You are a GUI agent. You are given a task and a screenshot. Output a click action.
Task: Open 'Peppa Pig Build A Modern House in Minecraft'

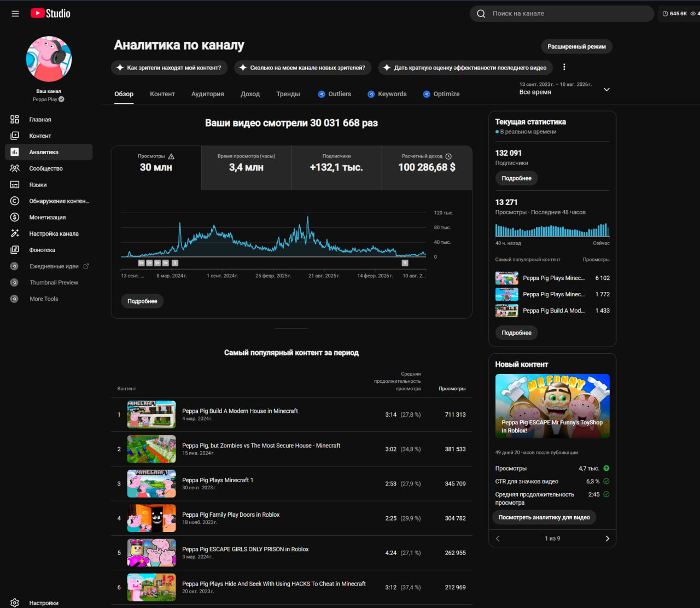(240, 411)
